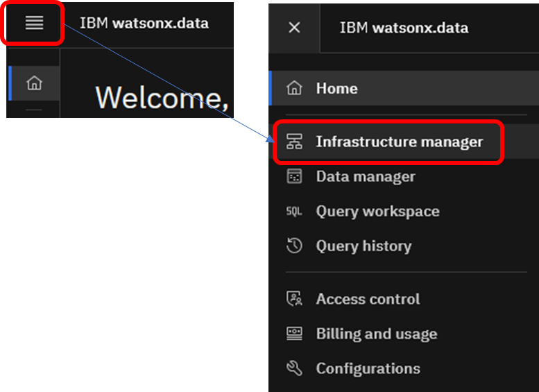Click the Billing and usage icon

point(294,334)
